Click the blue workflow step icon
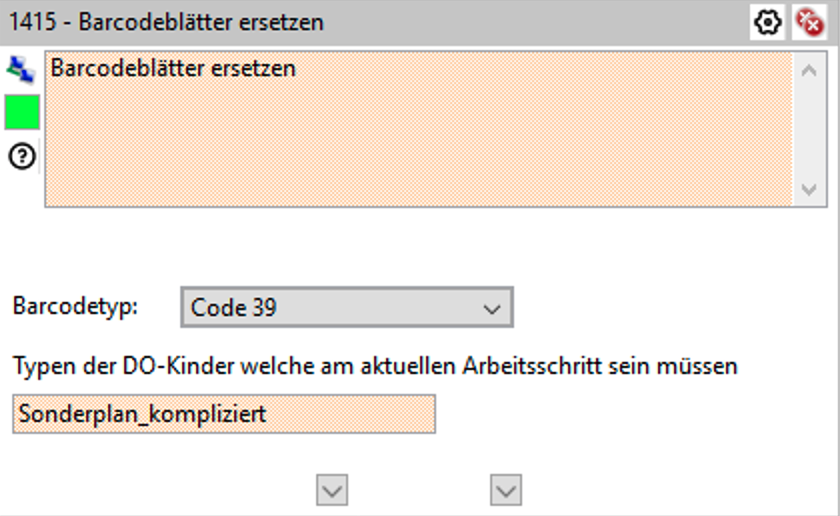This screenshot has height=516, width=840. click(x=21, y=69)
